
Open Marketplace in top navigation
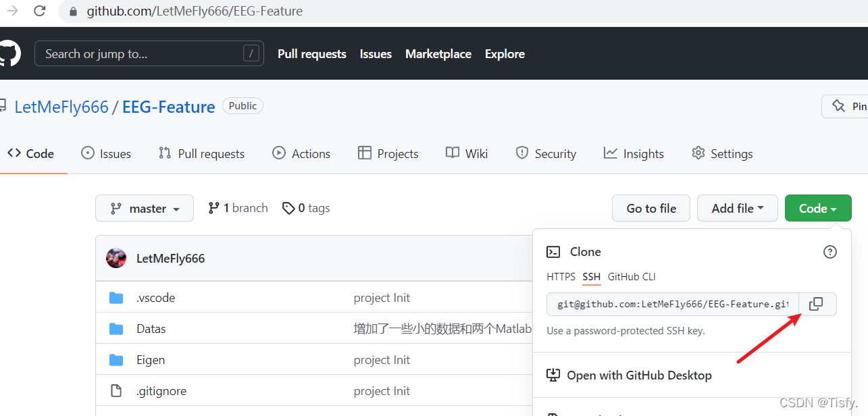(438, 54)
